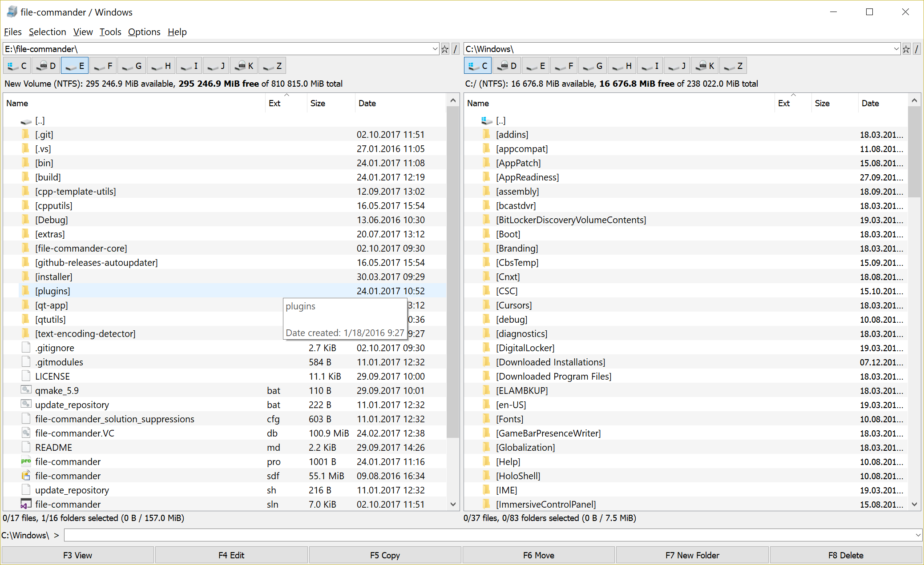
Task: Select the [plugins] folder icon
Action: pos(26,291)
